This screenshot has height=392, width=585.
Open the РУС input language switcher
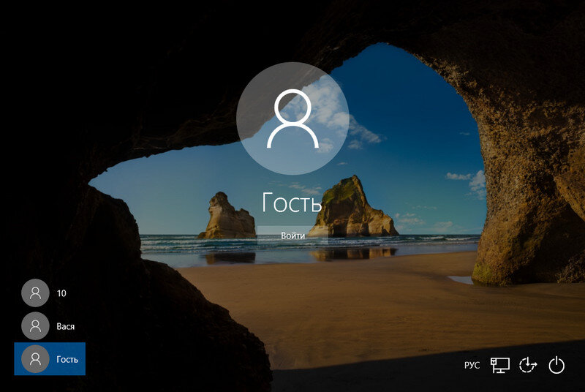472,365
